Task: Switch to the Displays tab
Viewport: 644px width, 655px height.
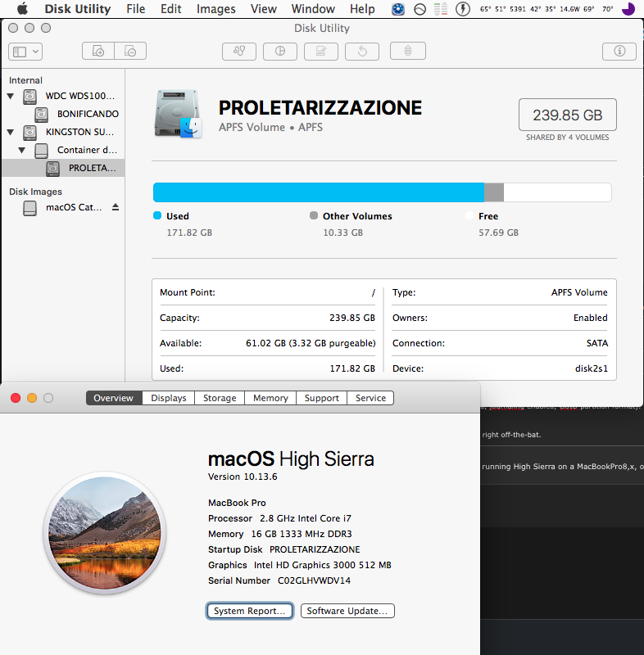Action: (169, 398)
